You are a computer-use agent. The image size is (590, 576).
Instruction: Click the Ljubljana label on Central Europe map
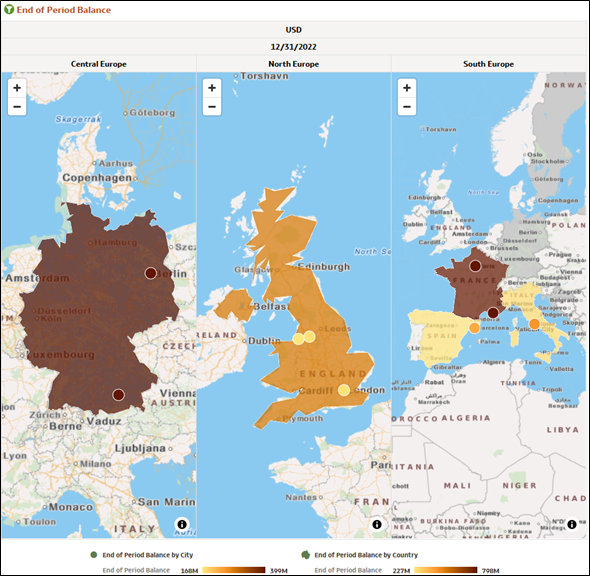tap(140, 448)
